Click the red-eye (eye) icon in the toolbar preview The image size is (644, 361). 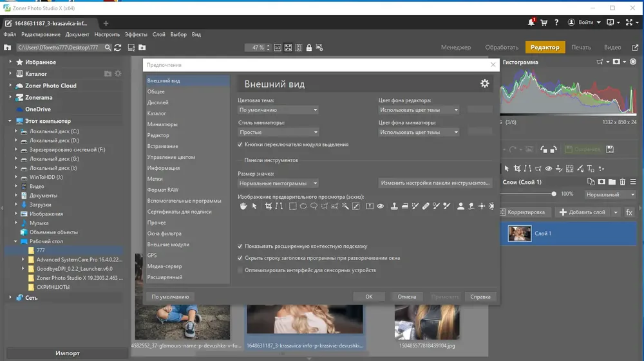tap(381, 207)
